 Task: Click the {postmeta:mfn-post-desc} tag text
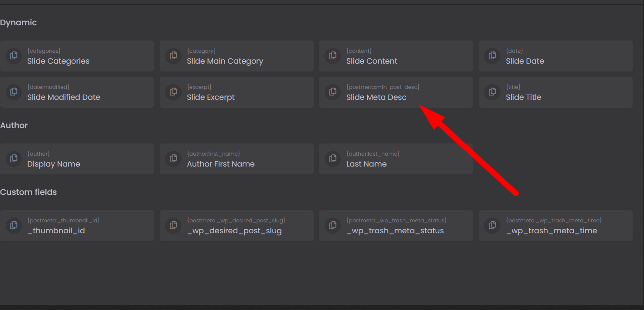pos(383,87)
